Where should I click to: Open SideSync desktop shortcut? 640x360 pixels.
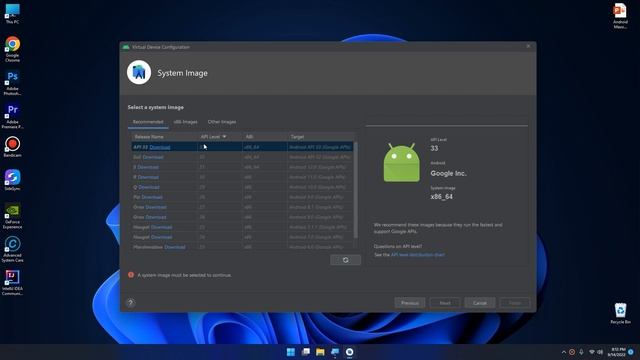pos(12,180)
